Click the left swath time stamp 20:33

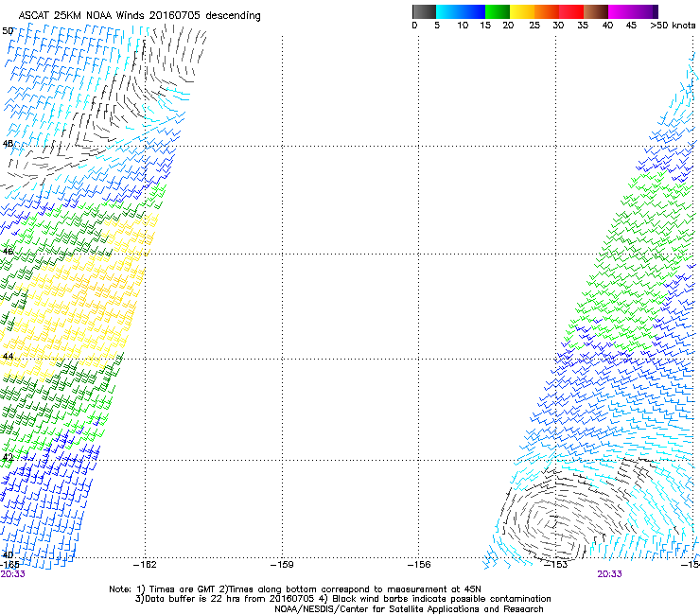click(12, 574)
